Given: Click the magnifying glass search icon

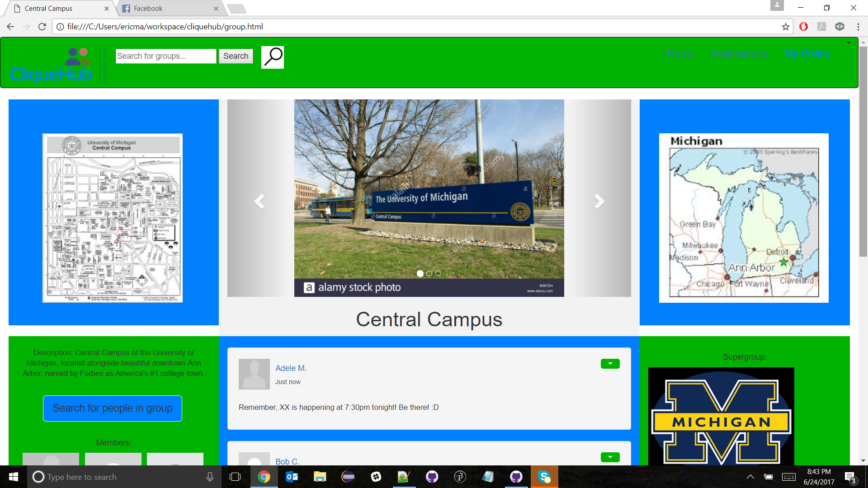Looking at the screenshot, I should (x=273, y=57).
